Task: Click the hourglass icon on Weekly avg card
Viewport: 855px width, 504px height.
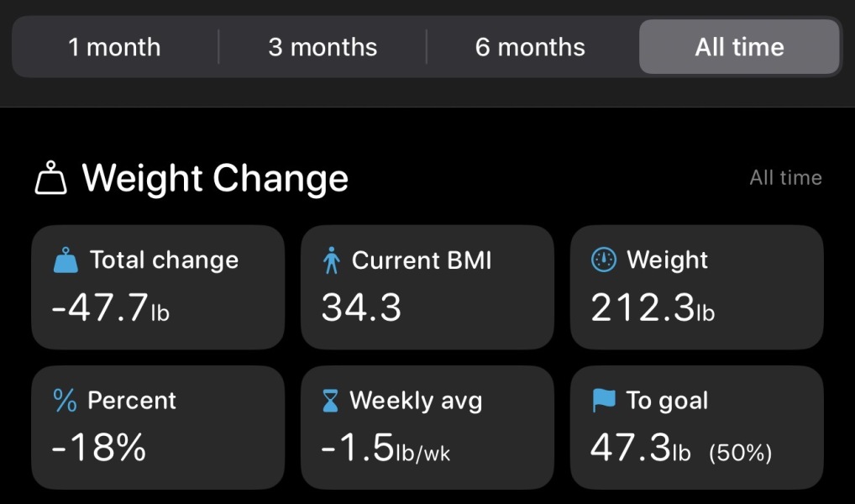Action: [x=332, y=401]
